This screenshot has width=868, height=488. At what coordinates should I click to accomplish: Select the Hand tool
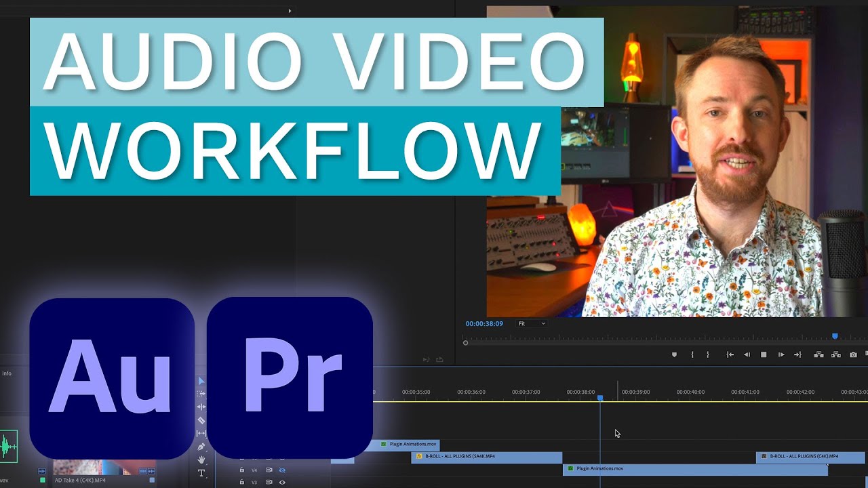pos(201,460)
